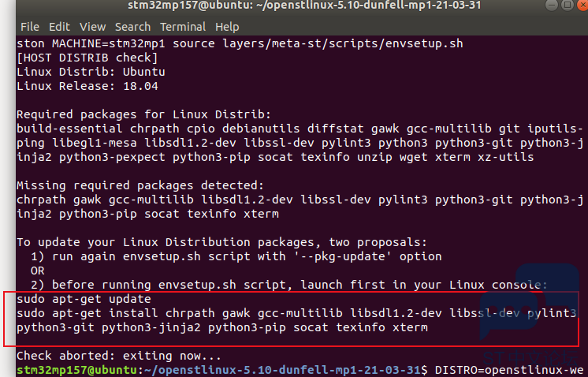Click the 'Linux Release: 18.04' line
This screenshot has width=588, height=377.
pyautogui.click(x=87, y=86)
